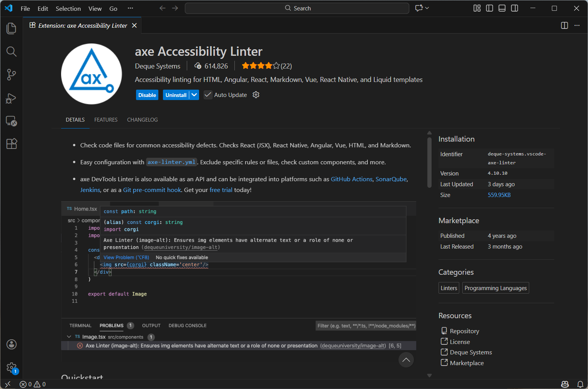Uncheck the Auto Update checkbox
The height and width of the screenshot is (389, 588).
pos(208,95)
